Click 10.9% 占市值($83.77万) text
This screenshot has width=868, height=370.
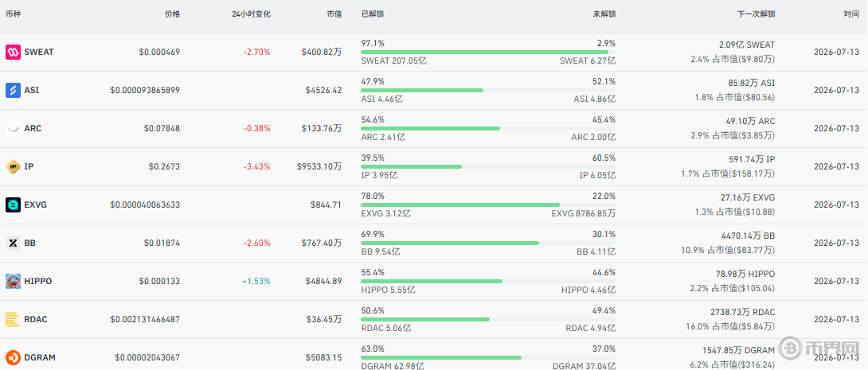pos(728,250)
